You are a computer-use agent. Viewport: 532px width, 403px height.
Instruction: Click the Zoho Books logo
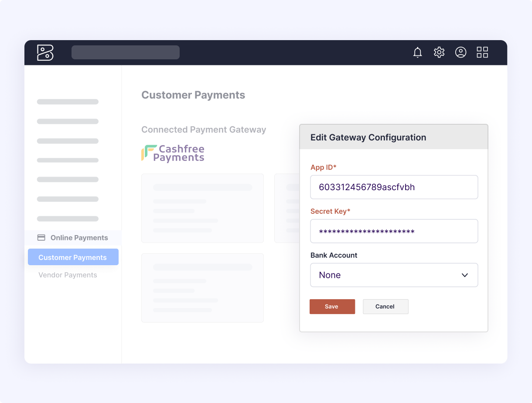(x=45, y=53)
